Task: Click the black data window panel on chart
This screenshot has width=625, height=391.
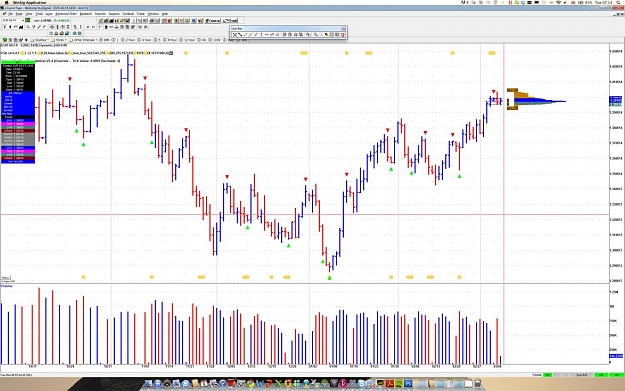Action: (18, 113)
